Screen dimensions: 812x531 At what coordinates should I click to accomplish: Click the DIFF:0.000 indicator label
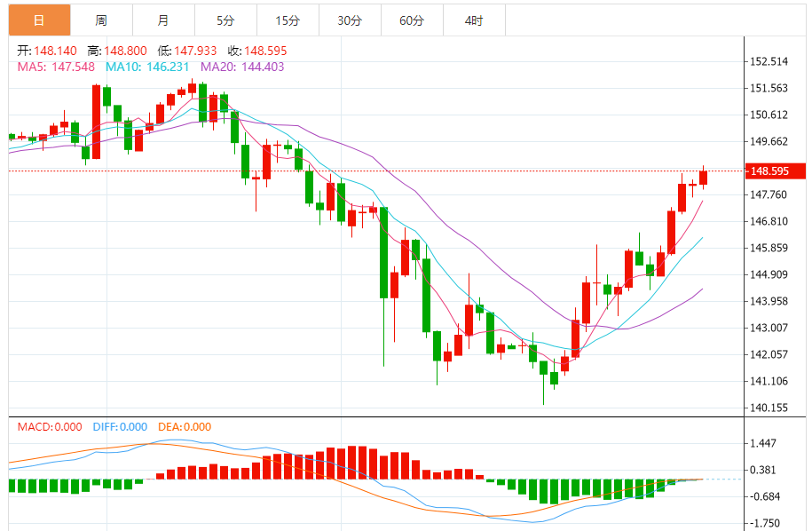[120, 427]
